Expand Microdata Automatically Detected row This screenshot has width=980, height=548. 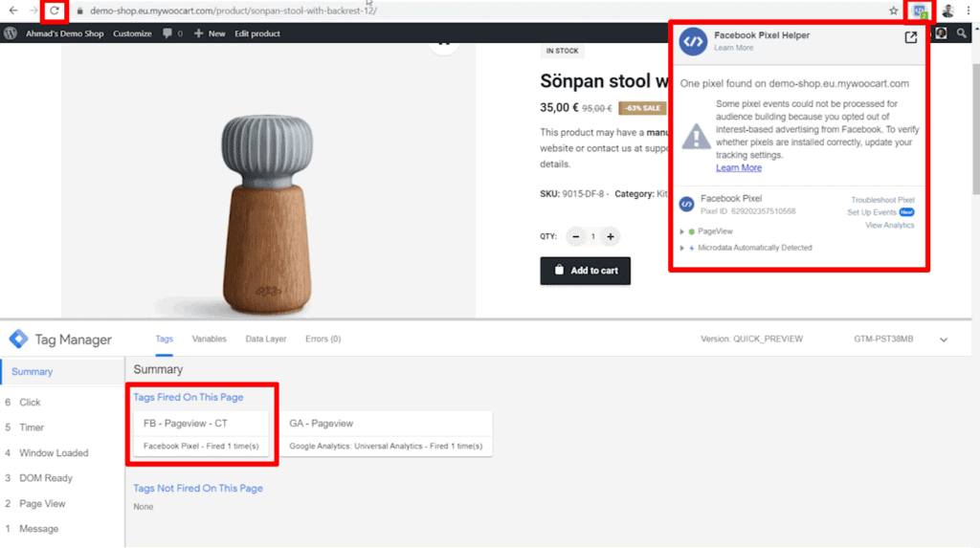681,248
